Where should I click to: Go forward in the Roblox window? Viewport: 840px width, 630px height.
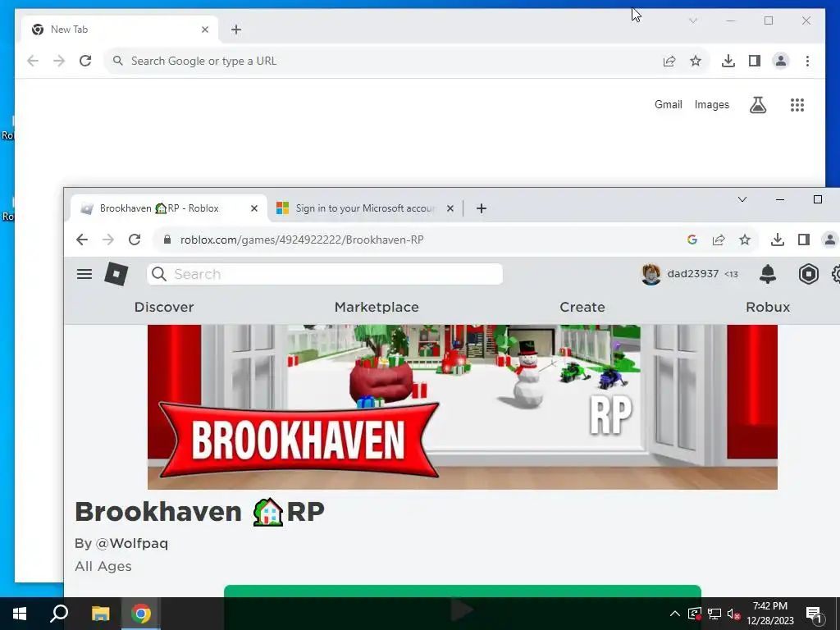[108, 240]
